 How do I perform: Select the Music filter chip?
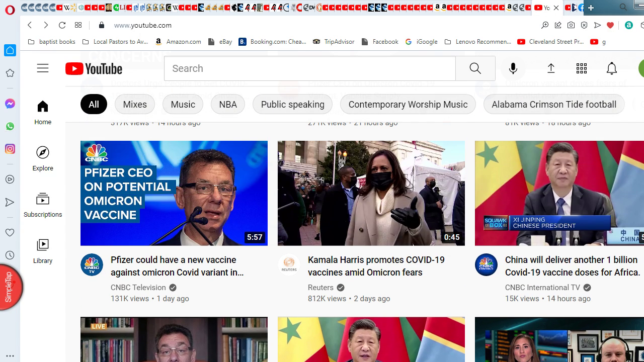(x=183, y=105)
